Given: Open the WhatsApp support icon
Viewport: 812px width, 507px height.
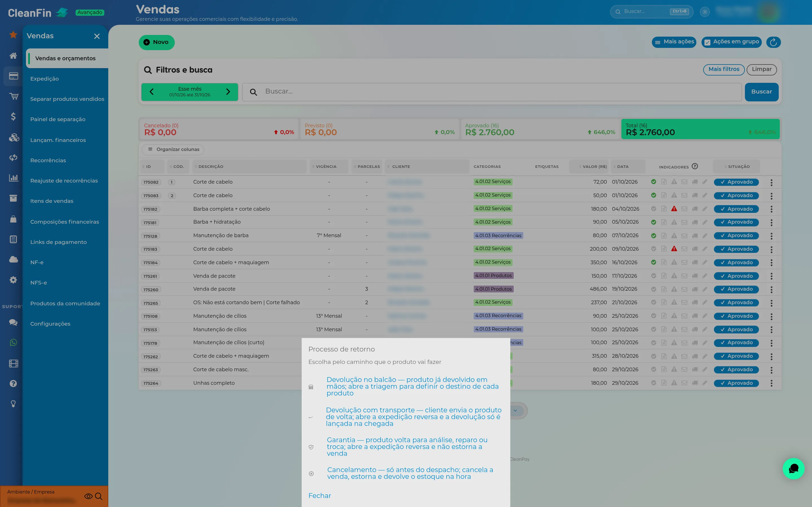Looking at the screenshot, I should (x=13, y=342).
